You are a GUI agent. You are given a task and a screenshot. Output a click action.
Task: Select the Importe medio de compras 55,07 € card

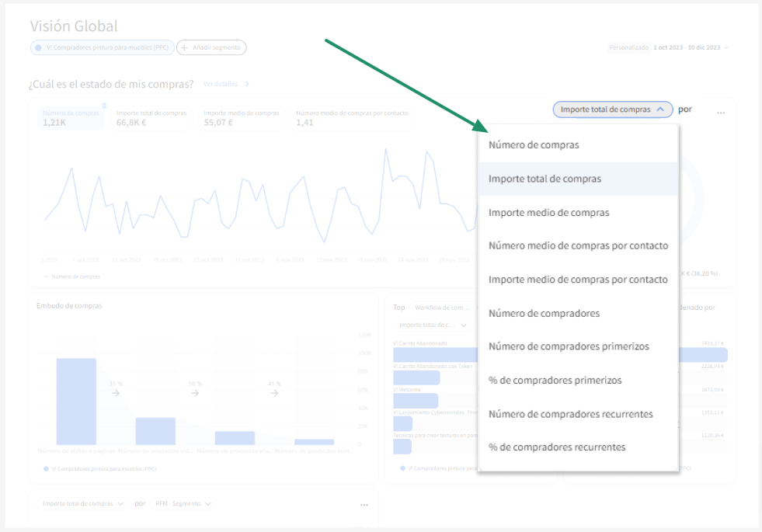(241, 118)
